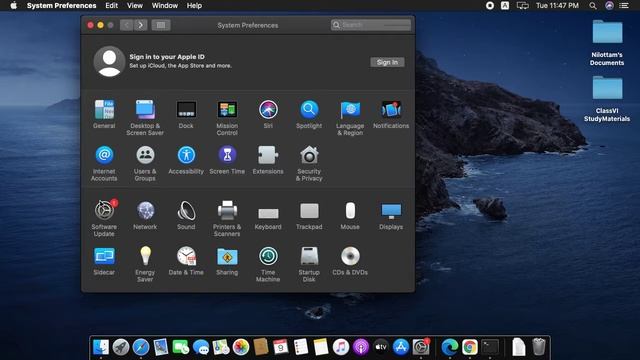This screenshot has height=360, width=640.
Task: Open Startup Disk preferences
Action: [x=309, y=264]
